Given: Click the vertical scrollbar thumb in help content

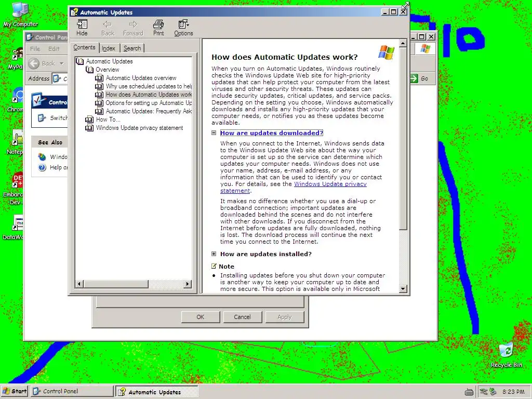Looking at the screenshot, I should (x=403, y=138).
